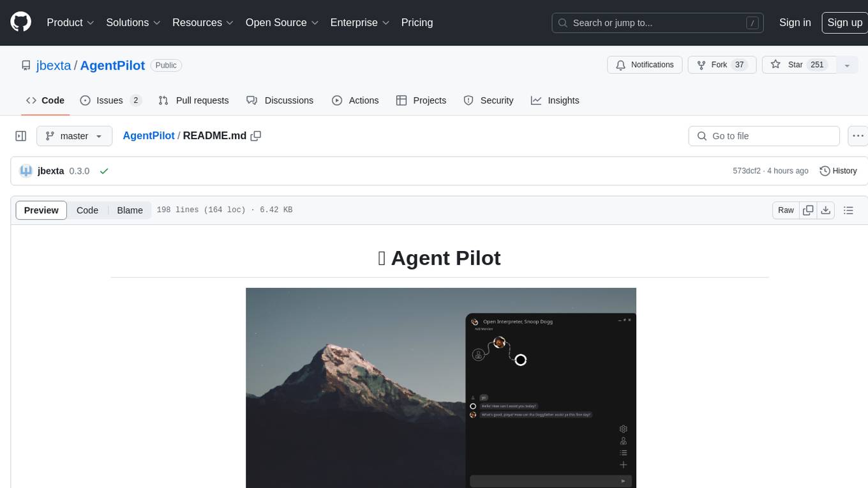868x488 pixels.
Task: Select the Code view
Action: pos(87,210)
